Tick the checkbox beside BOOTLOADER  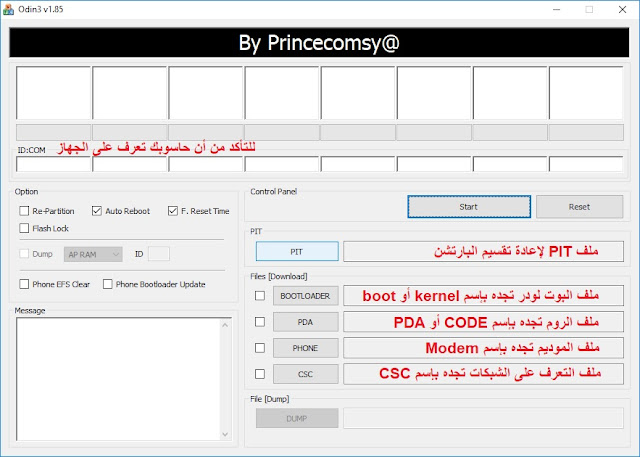(x=260, y=295)
